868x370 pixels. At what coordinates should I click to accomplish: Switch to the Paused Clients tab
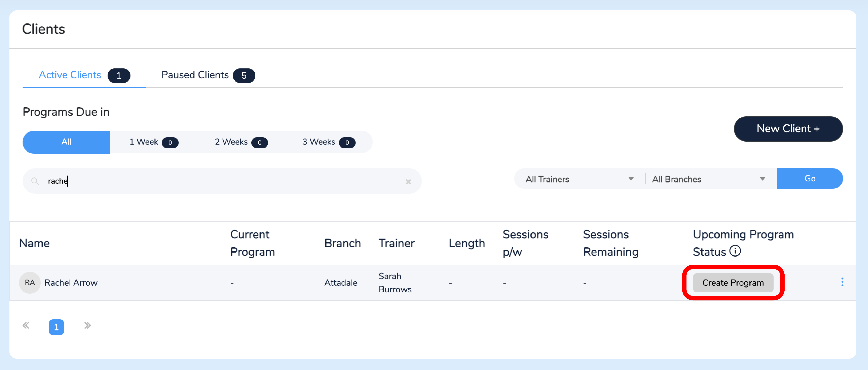click(x=208, y=75)
